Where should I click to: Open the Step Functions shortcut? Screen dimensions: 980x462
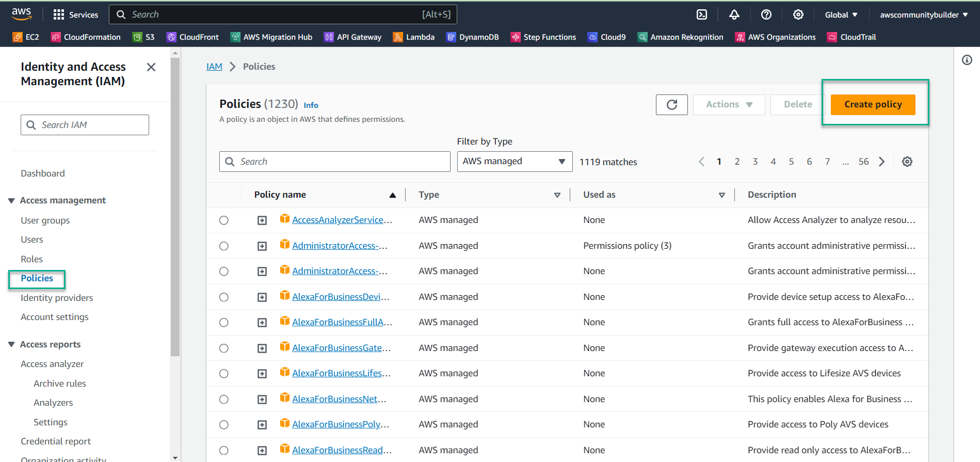tap(543, 37)
